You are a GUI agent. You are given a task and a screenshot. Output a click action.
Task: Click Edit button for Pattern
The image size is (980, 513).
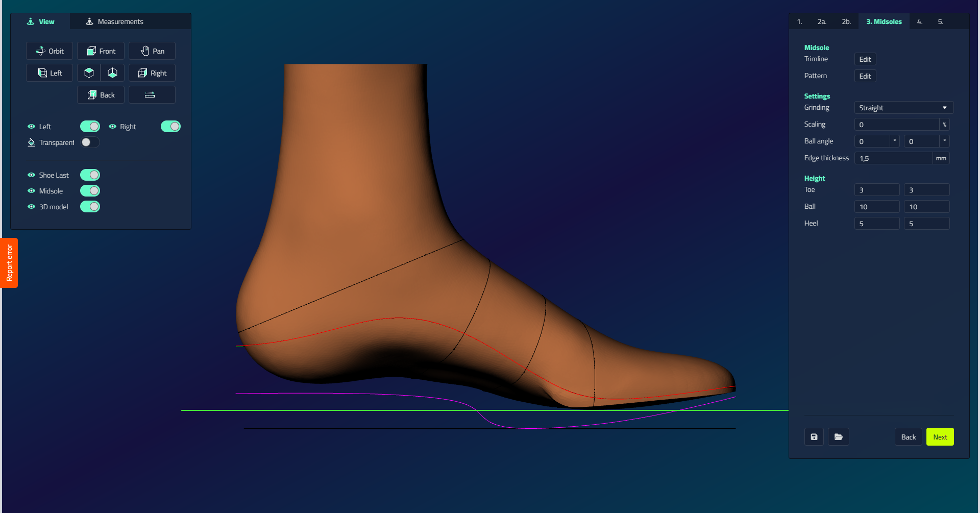pos(865,76)
